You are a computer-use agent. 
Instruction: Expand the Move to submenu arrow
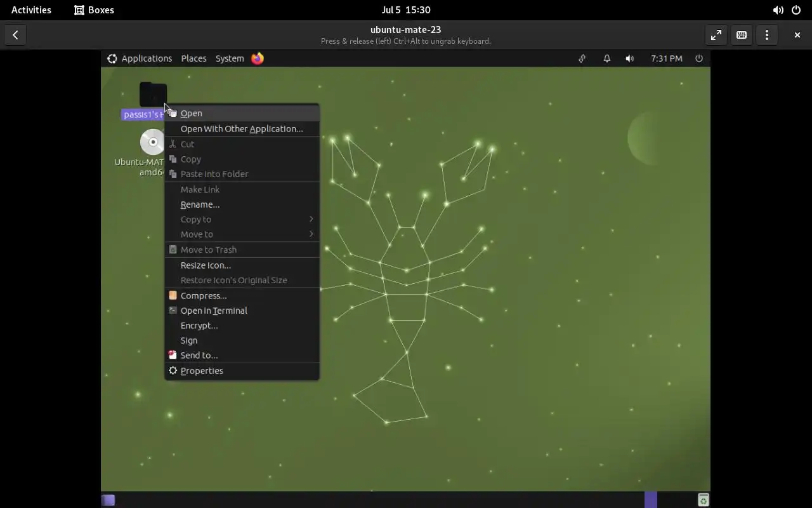(x=311, y=234)
